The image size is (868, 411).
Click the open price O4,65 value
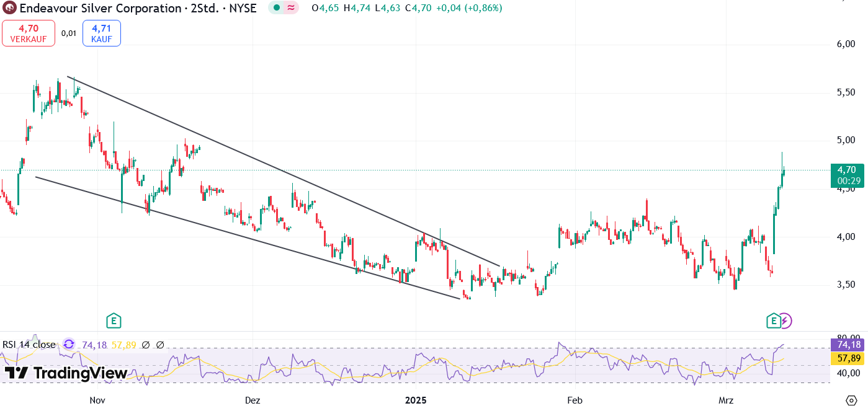click(x=325, y=8)
